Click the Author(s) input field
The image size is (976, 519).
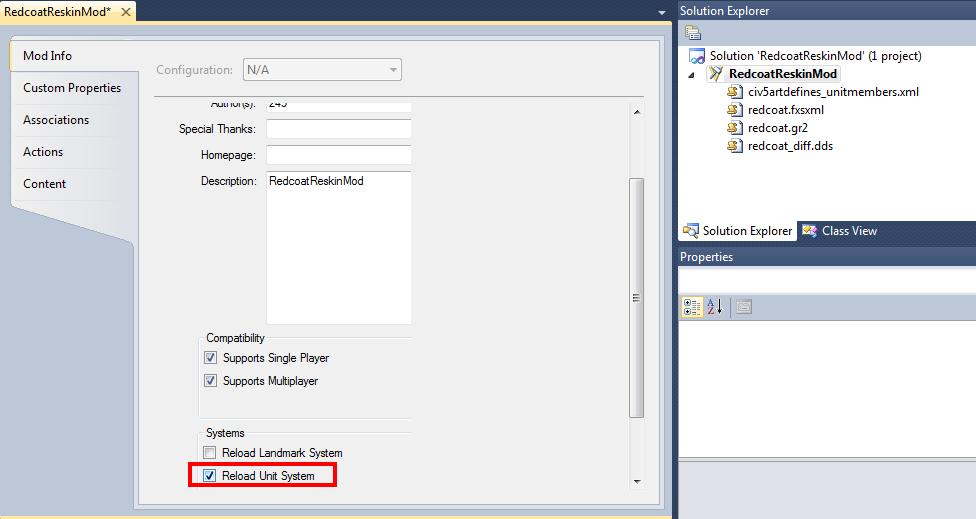click(x=339, y=106)
